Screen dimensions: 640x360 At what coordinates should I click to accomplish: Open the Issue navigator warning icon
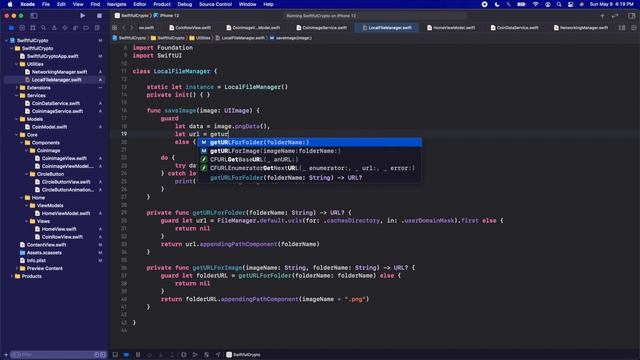[54, 28]
